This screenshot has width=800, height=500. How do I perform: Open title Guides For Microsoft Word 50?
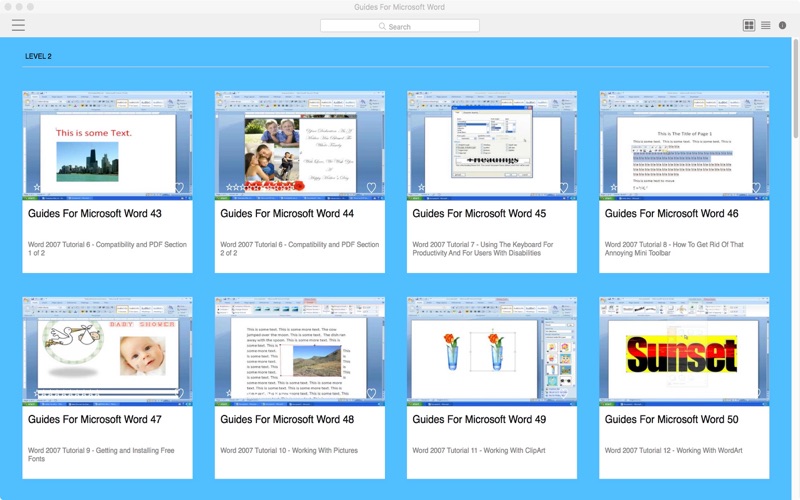pyautogui.click(x=671, y=419)
